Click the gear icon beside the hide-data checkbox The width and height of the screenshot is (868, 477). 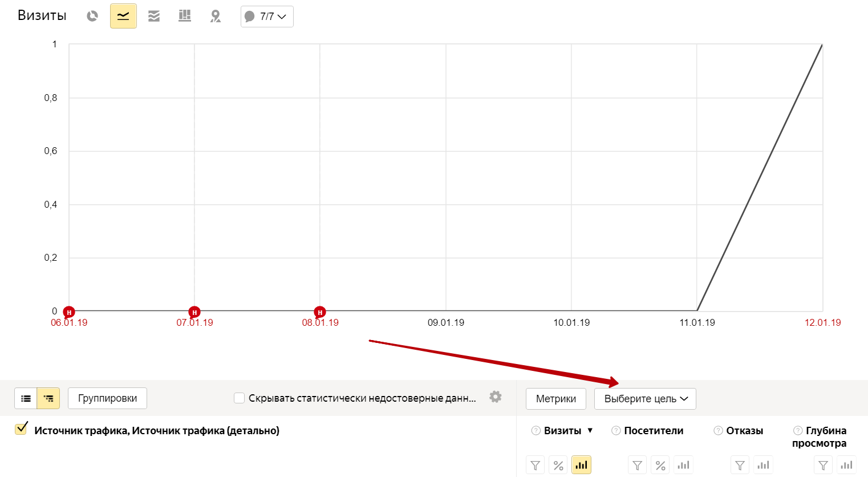coord(496,397)
